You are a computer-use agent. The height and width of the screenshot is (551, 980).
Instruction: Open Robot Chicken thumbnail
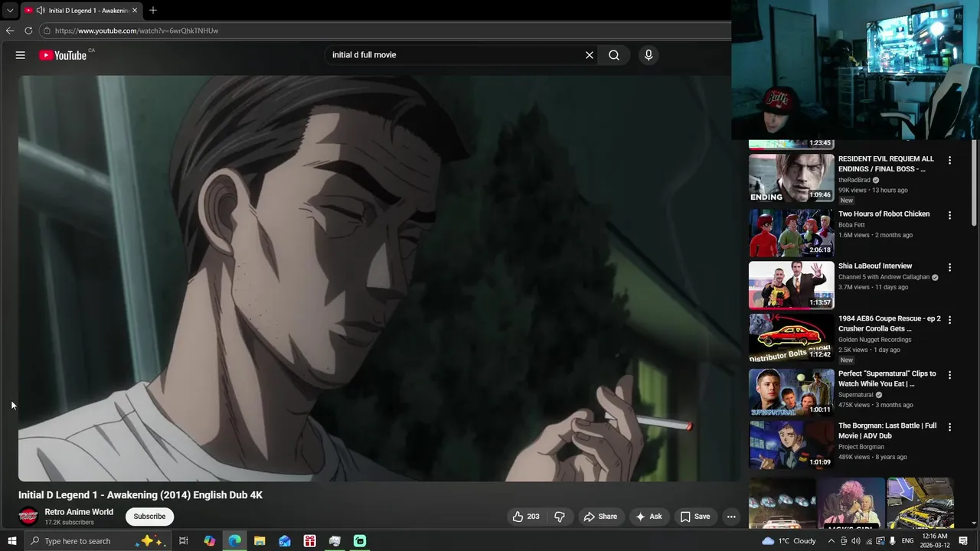point(791,233)
